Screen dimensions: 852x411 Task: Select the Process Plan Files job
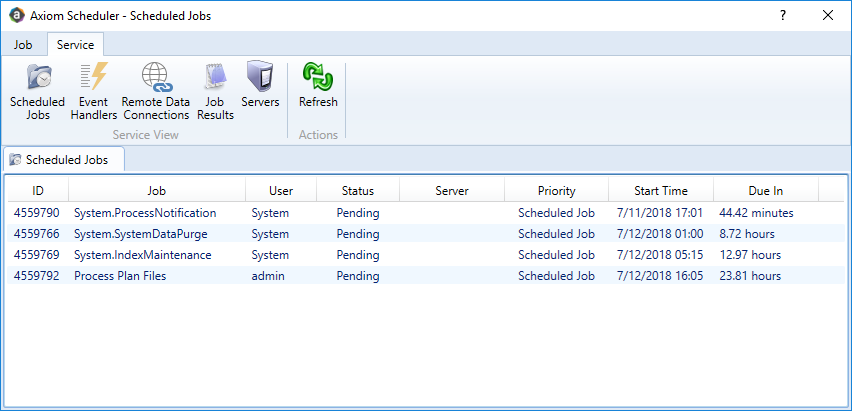[x=120, y=276]
